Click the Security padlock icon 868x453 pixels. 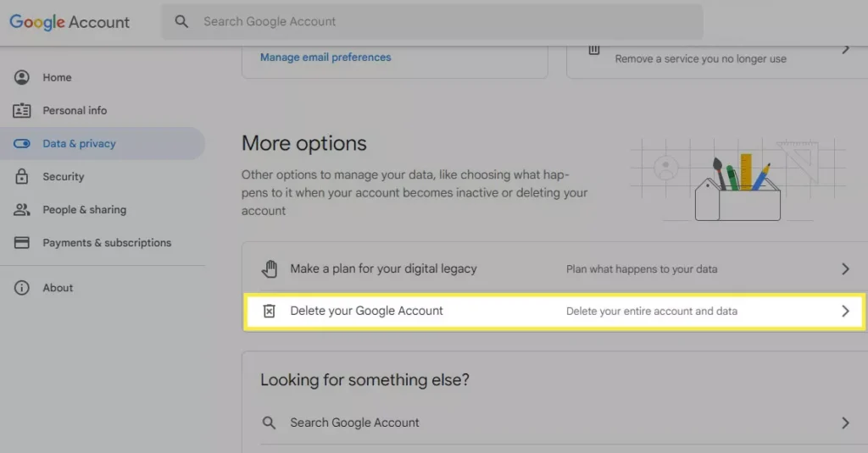(22, 177)
